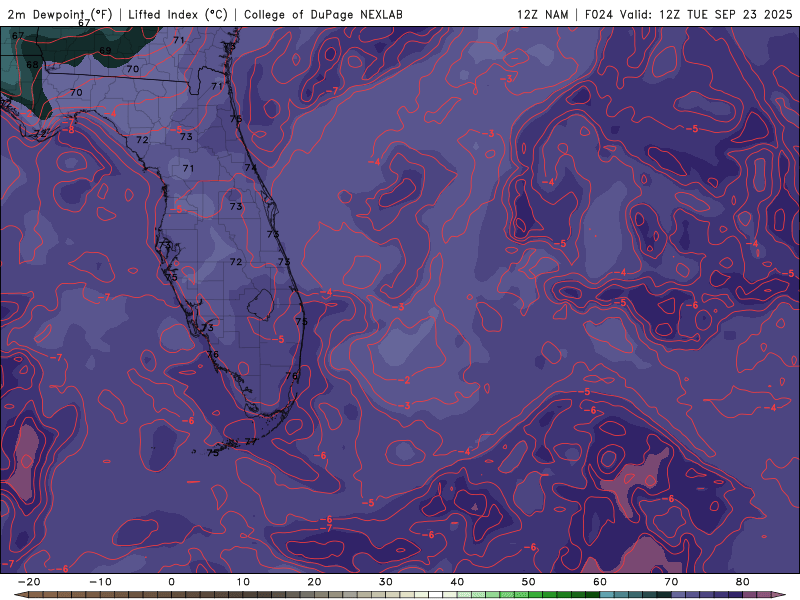
Task: Select the "12Z NAM" model run label
Action: point(542,14)
